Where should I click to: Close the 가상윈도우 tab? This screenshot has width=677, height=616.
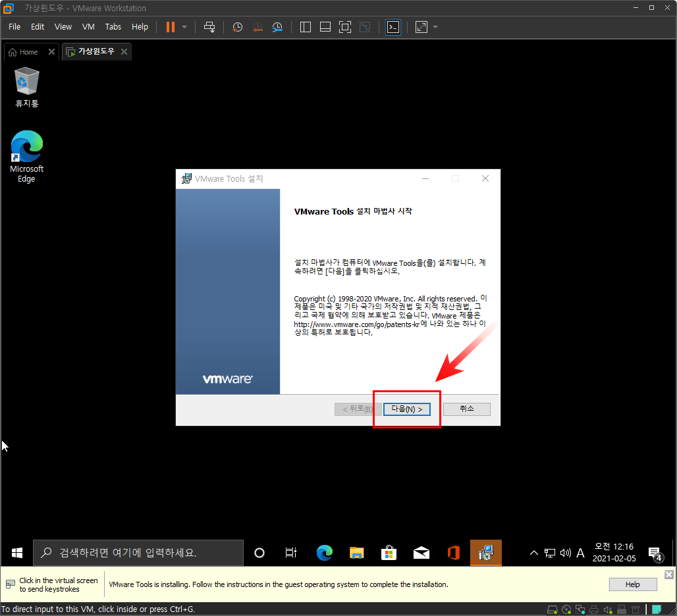coord(124,52)
